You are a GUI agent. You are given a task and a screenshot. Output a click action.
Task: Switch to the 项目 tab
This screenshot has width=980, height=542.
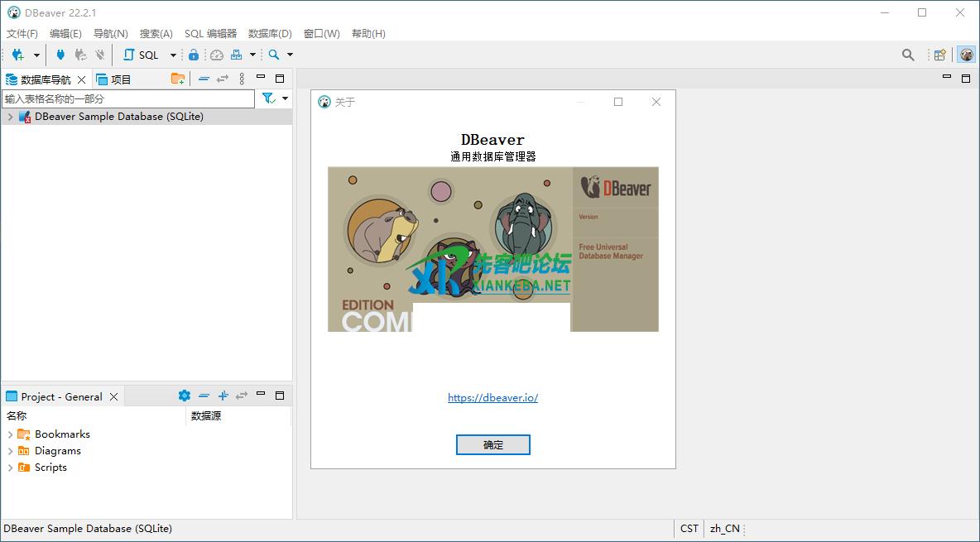tap(114, 79)
